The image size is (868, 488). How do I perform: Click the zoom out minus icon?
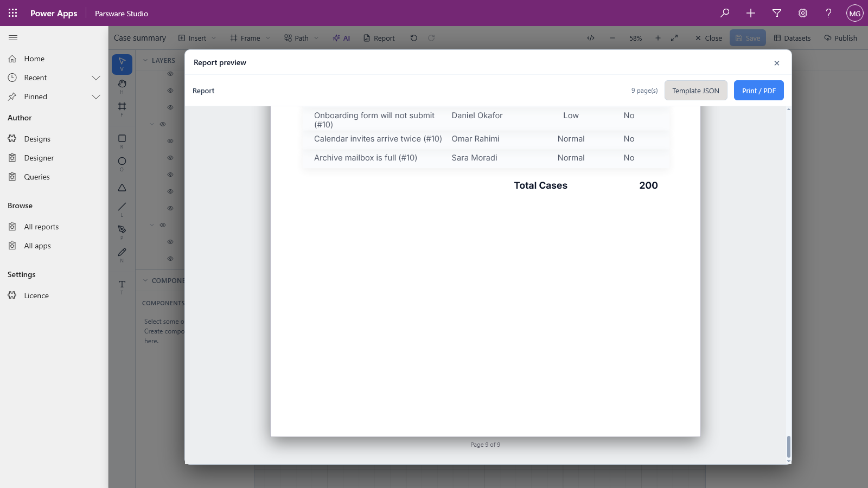click(612, 38)
